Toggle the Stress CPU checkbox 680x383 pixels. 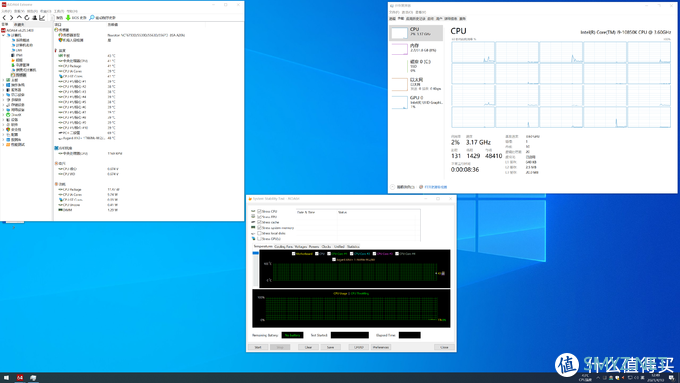259,211
